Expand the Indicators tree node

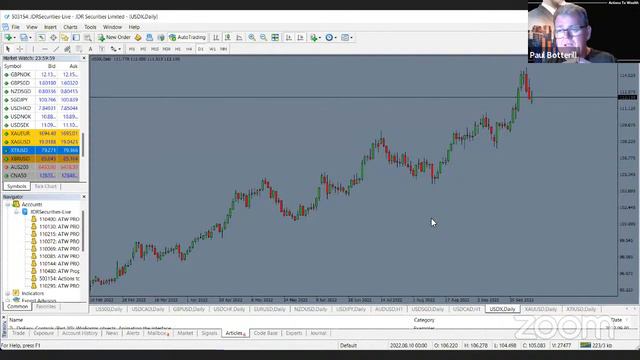pyautogui.click(x=8, y=293)
